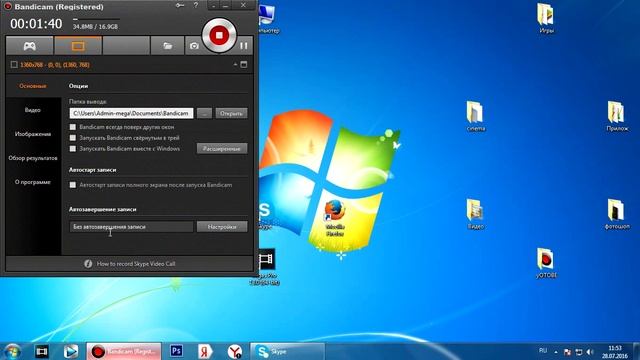Screen dimensions: 640x360
Task: Select the red-dot folder at bottom right
Action: (x=546, y=263)
